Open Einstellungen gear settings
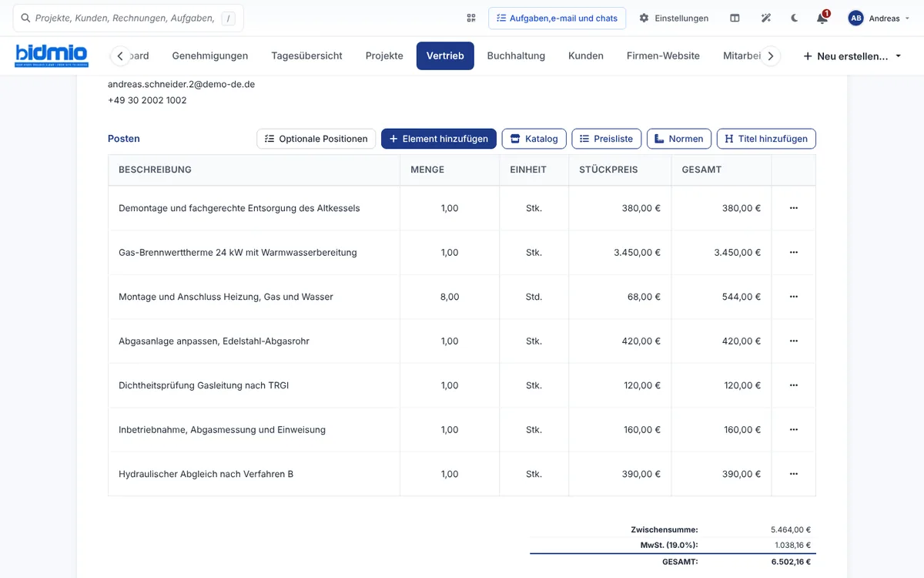 [x=674, y=18]
